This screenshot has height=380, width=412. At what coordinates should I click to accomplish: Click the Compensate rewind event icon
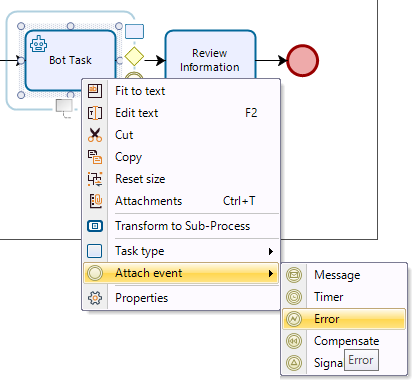[x=294, y=341]
